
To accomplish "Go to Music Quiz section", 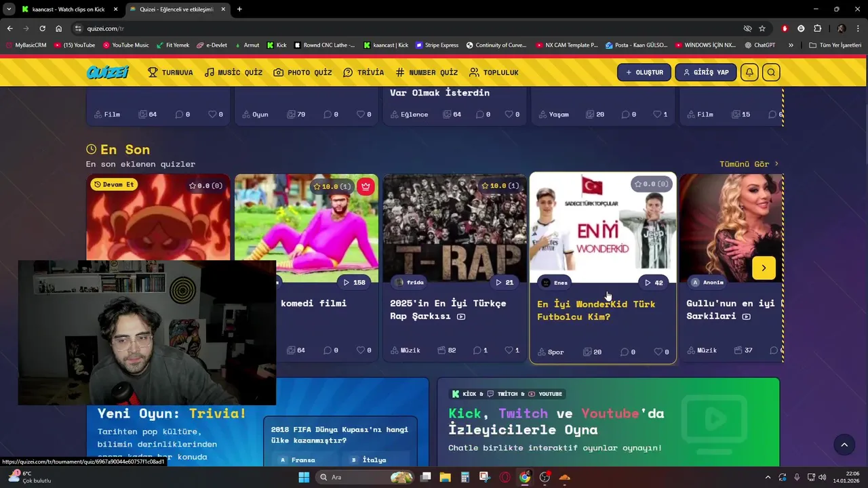I will [233, 73].
